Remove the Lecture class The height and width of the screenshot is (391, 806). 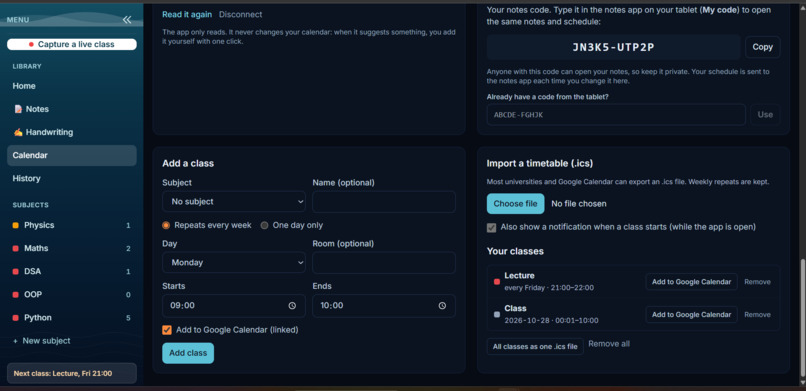point(757,282)
